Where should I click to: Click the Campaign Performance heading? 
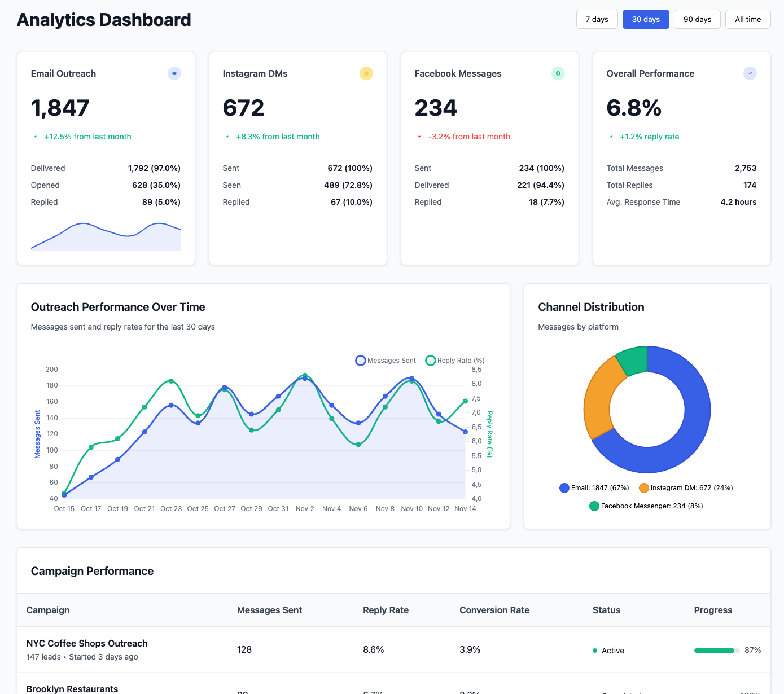[x=92, y=571]
